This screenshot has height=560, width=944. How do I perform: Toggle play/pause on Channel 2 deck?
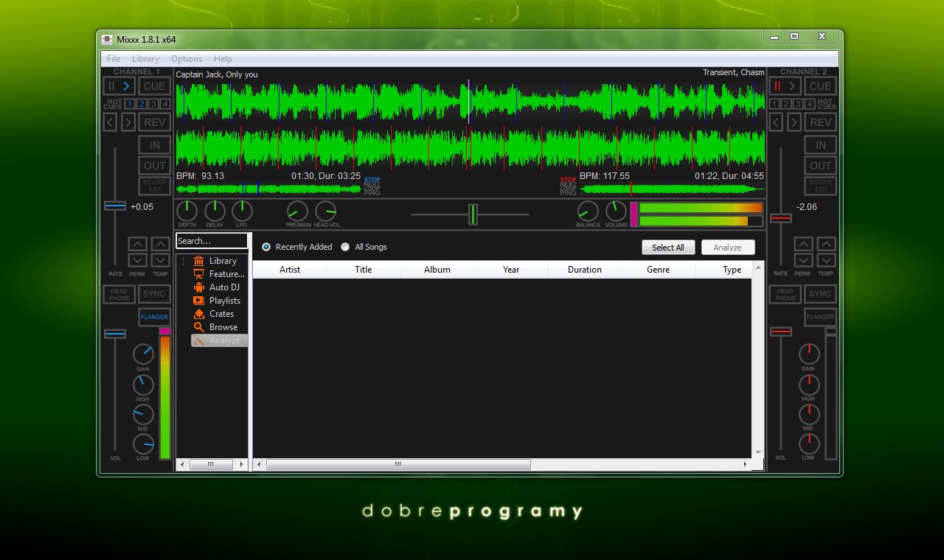pos(785,86)
